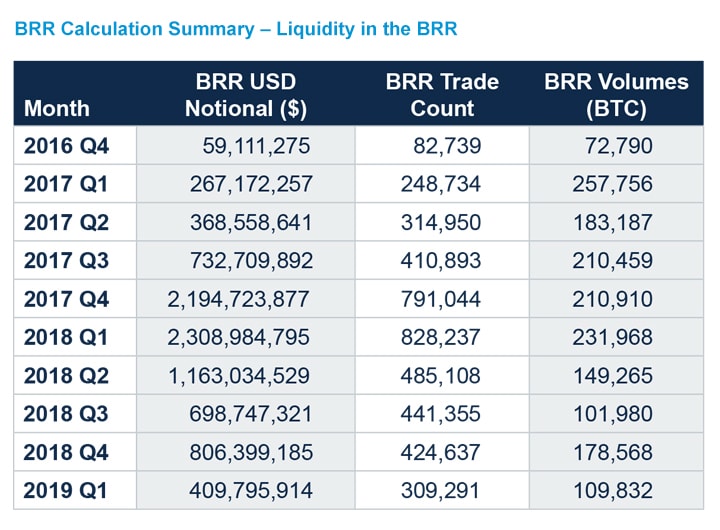This screenshot has width=720, height=530.
Task: Click the 2017 Q1 row label
Action: tap(66, 184)
